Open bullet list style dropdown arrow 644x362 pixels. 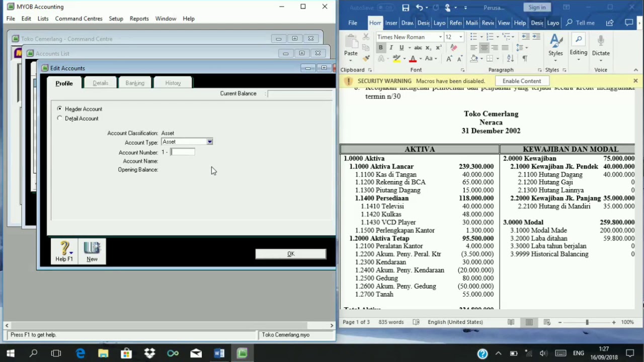(481, 37)
